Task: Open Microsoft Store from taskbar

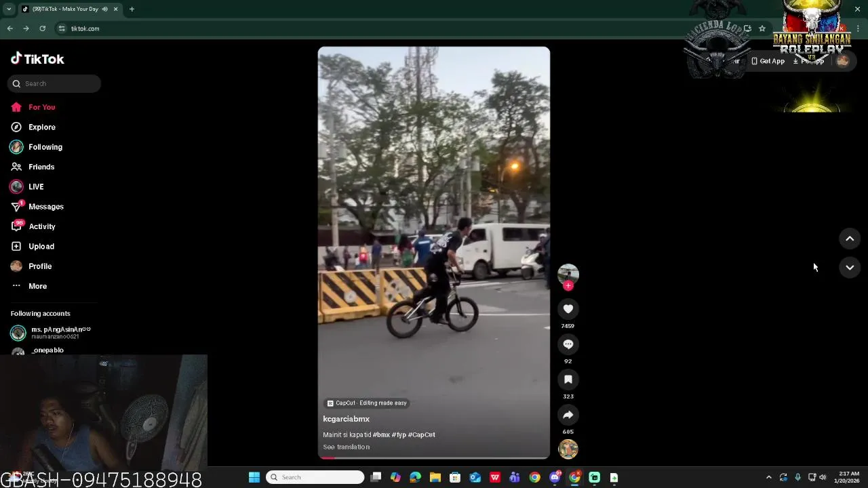Action: click(x=455, y=477)
